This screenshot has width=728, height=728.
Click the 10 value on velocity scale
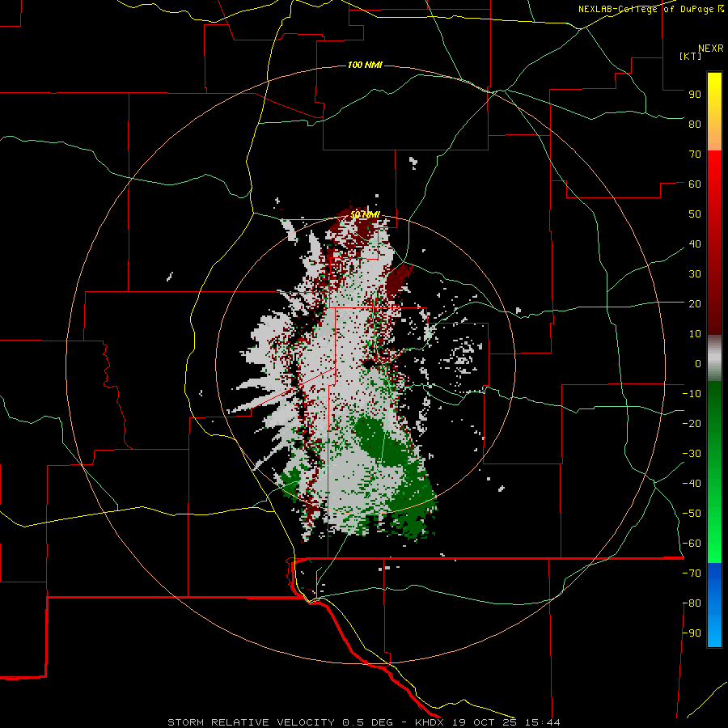click(695, 334)
